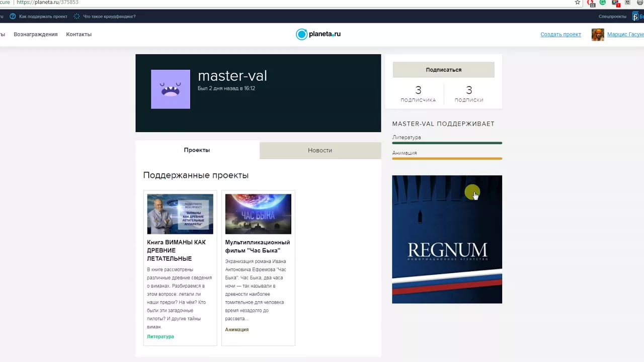Click the 'MASTER-VAL ПОДДЕРЖИВАЕТ' heading
The image size is (644, 362).
click(443, 124)
